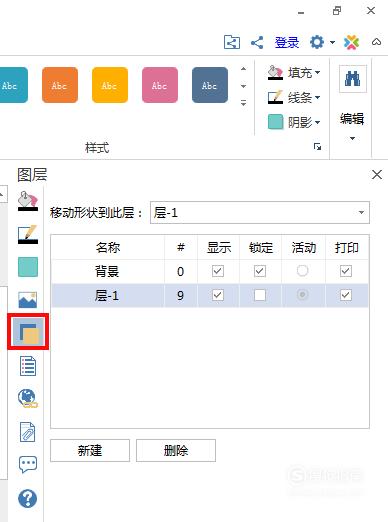Open the settings gear icon
Screen dimensions: 388x522
tap(317, 42)
